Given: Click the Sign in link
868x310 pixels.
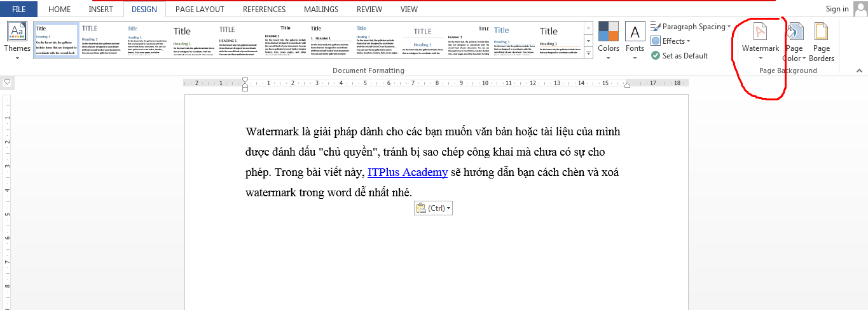Looking at the screenshot, I should (x=837, y=9).
